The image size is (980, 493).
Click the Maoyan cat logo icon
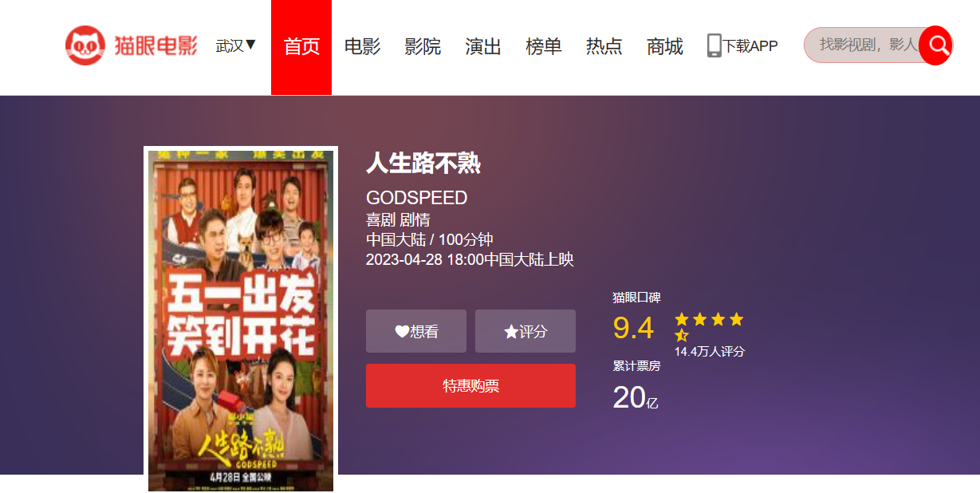pyautogui.click(x=86, y=45)
